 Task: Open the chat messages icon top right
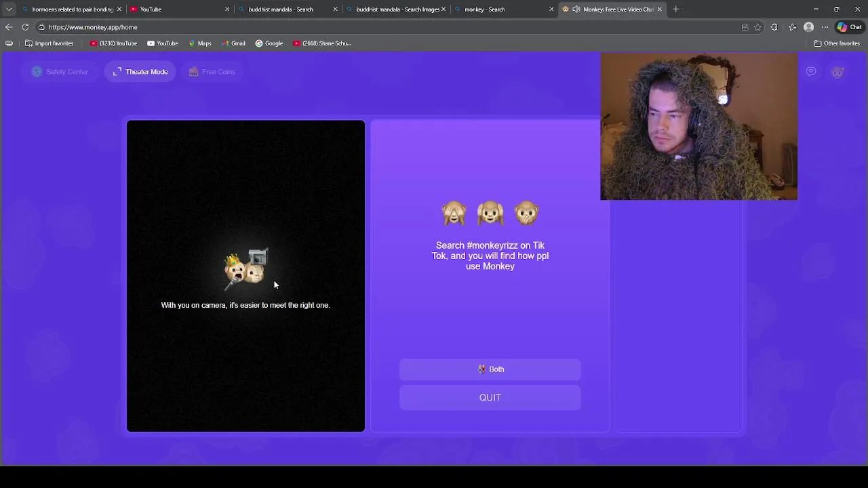811,72
